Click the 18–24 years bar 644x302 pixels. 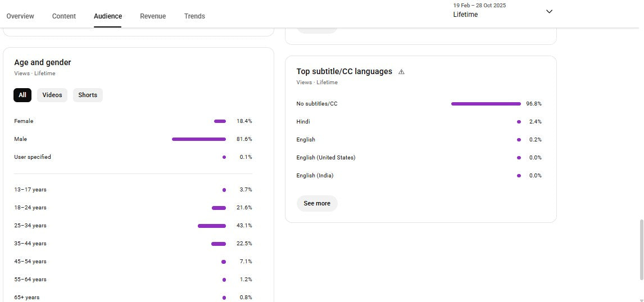pyautogui.click(x=219, y=208)
